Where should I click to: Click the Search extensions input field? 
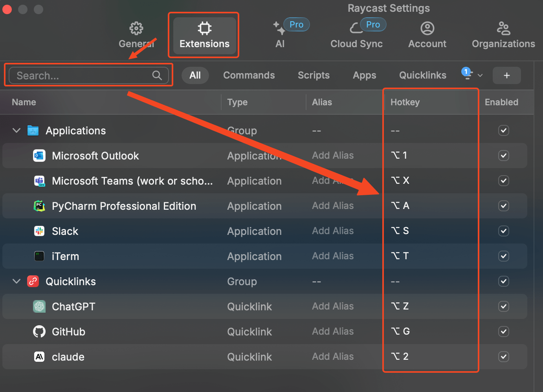coord(89,75)
